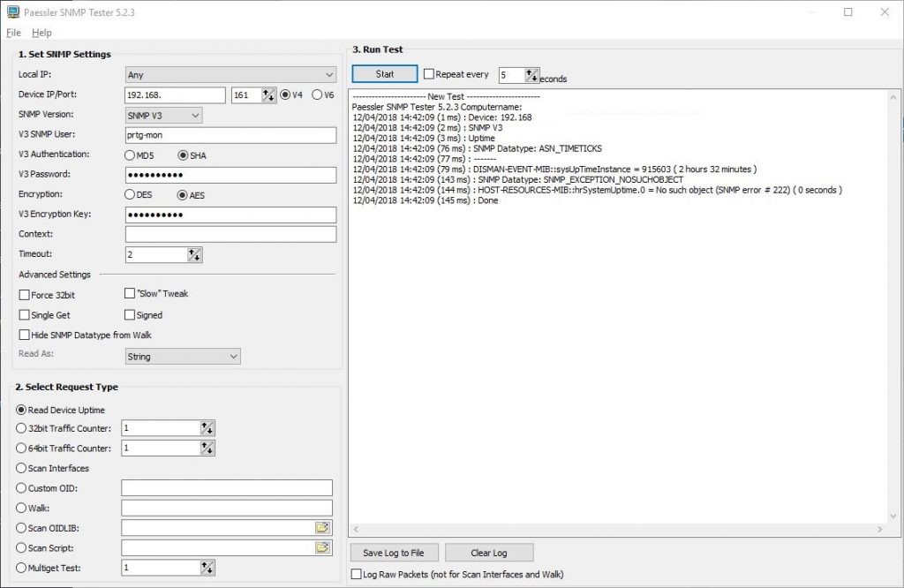Enable the Single Get checkbox
The width and height of the screenshot is (904, 588).
[x=24, y=315]
